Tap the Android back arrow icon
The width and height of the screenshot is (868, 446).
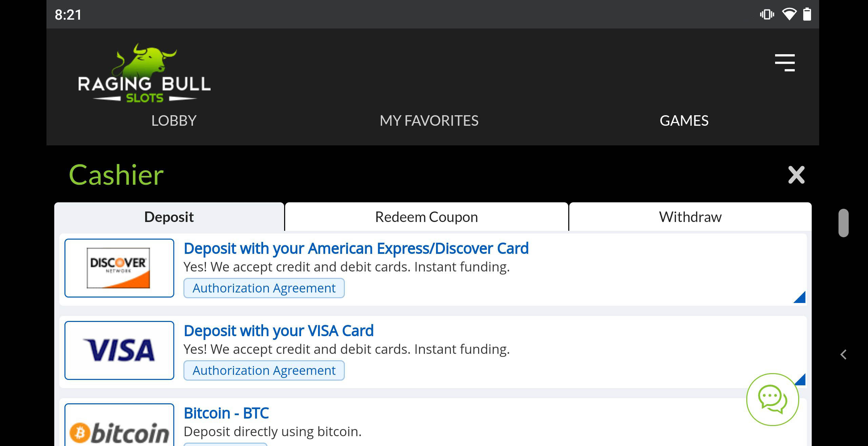(844, 354)
